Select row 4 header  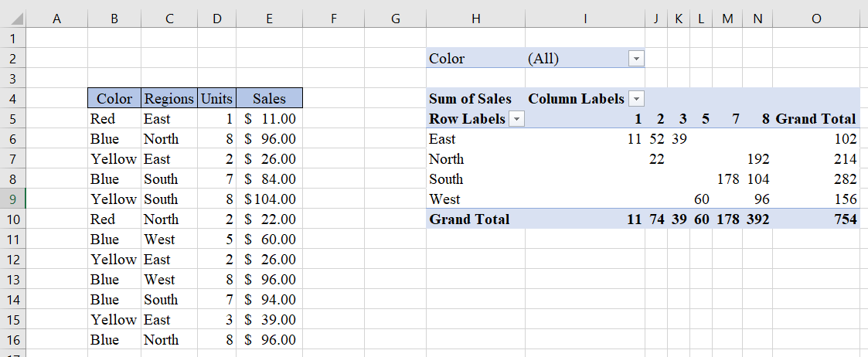[x=13, y=99]
